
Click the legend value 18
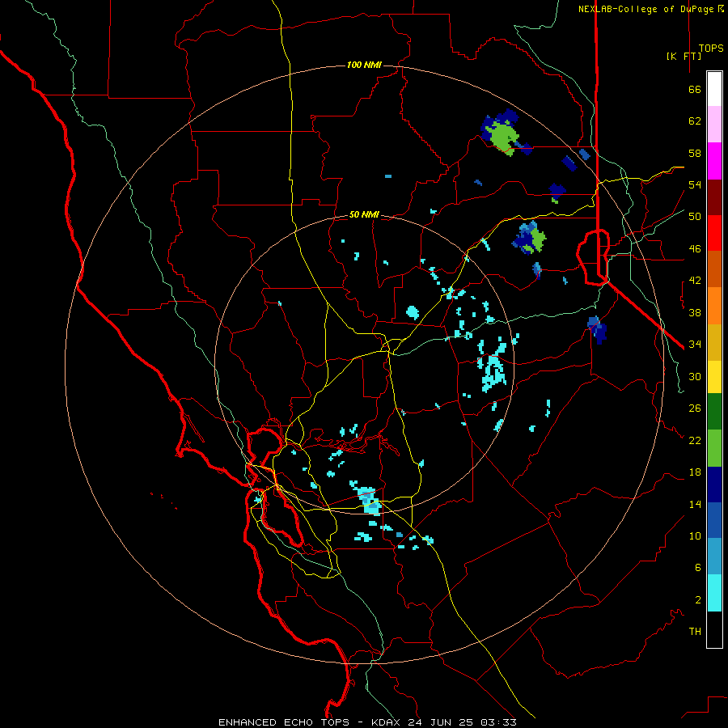click(695, 472)
